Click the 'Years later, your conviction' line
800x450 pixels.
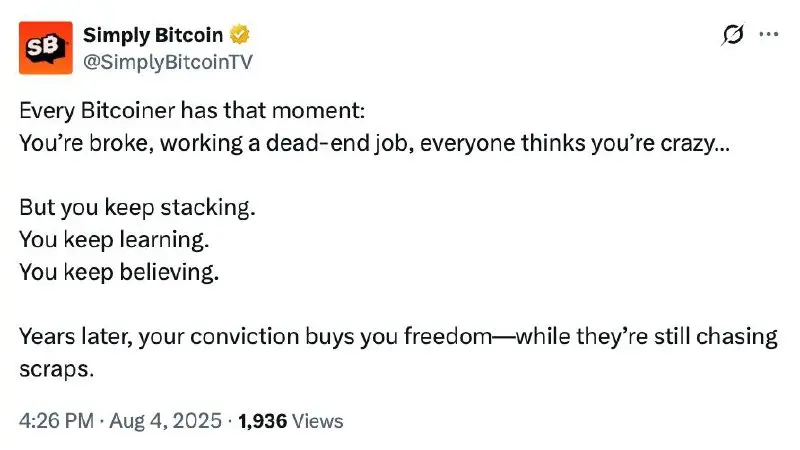coord(398,337)
